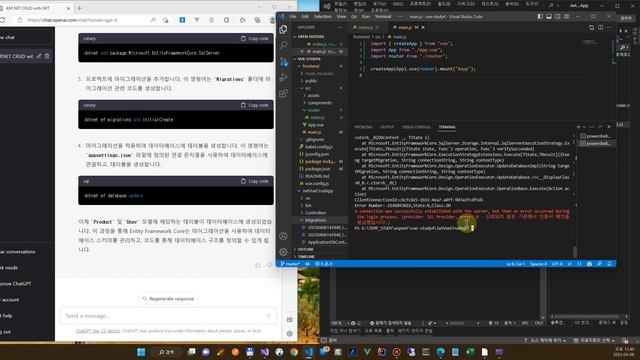The image size is (640, 360).
Task: Copy code of the dotnet add package snippet
Action: tap(255, 38)
